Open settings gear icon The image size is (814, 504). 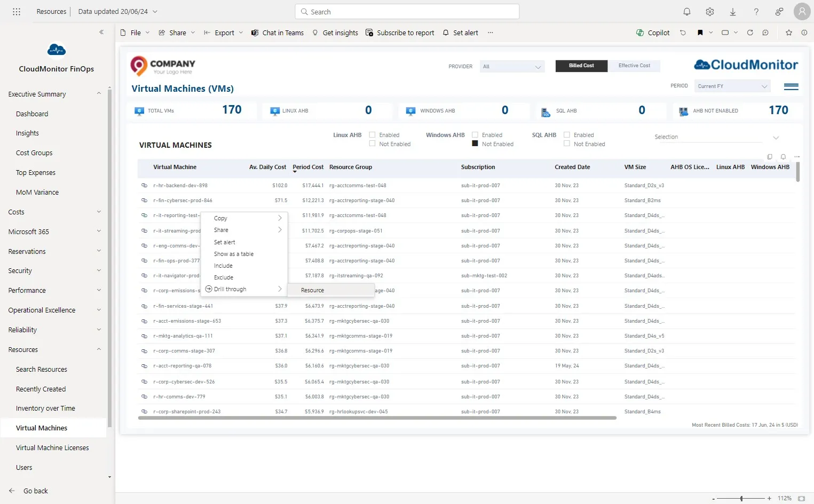[710, 11]
